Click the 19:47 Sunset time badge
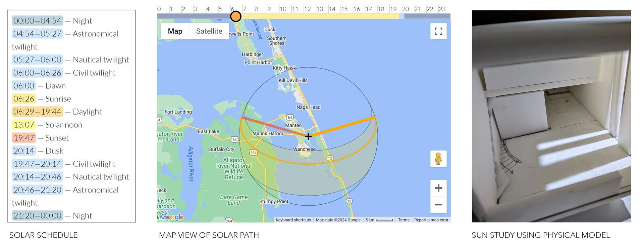This screenshot has width=644, height=246. [24, 138]
